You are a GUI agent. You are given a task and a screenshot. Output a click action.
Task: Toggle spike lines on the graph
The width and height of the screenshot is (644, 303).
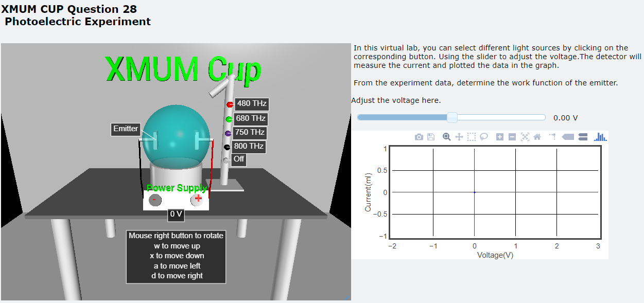[552, 137]
